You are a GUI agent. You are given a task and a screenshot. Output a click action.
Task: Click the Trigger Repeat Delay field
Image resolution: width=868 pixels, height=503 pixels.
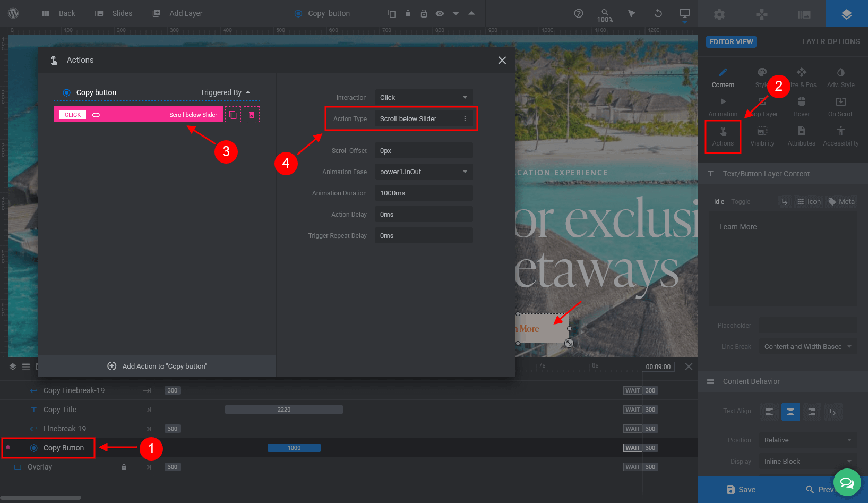[424, 236]
